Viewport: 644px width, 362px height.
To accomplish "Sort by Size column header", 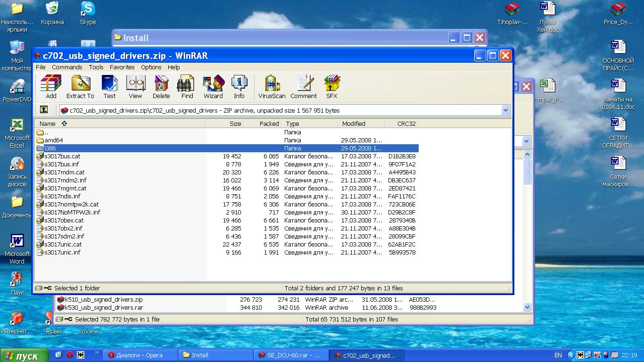I will point(224,123).
